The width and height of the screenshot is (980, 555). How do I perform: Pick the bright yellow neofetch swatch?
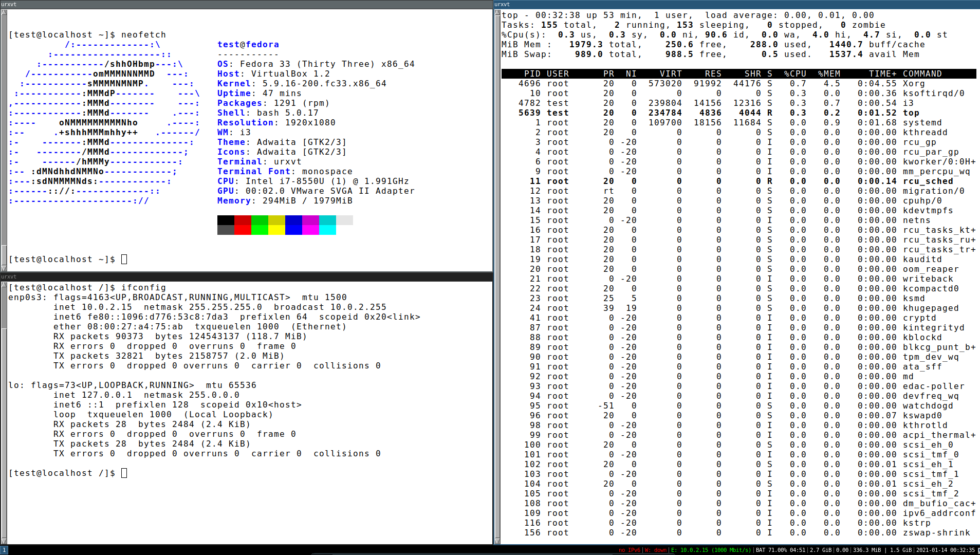[276, 230]
